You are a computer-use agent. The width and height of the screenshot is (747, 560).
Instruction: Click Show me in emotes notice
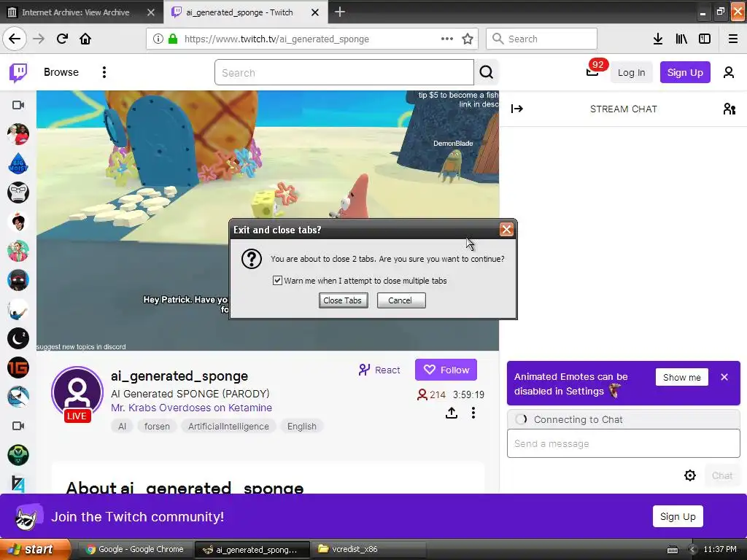[682, 377]
